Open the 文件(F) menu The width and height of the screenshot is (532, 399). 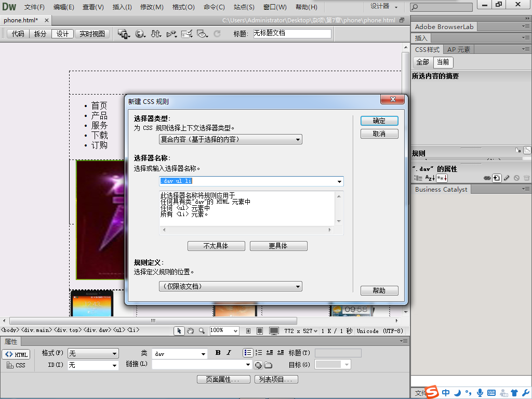click(34, 7)
